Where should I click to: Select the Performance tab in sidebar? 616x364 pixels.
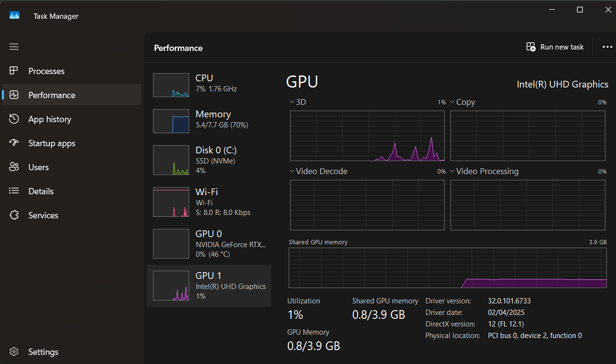coord(51,95)
